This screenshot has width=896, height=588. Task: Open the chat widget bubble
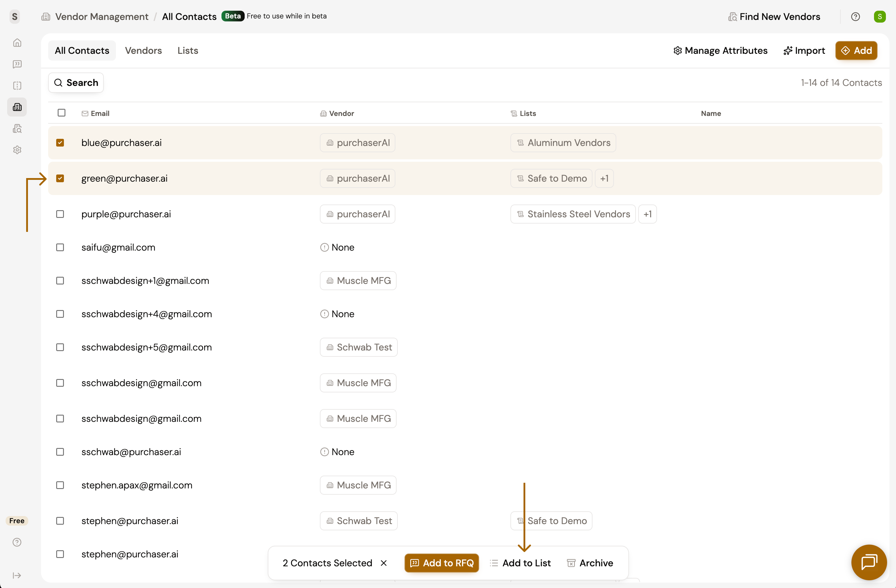click(869, 562)
